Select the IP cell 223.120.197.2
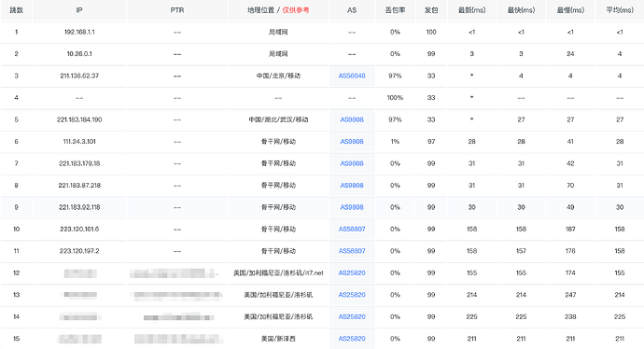 pos(79,251)
